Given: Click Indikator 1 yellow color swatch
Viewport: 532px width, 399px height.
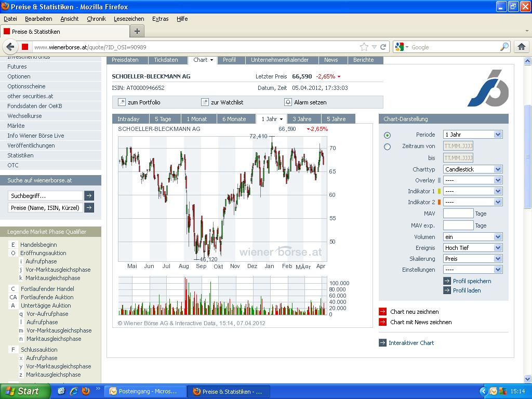Looking at the screenshot, I should pyautogui.click(x=440, y=191).
